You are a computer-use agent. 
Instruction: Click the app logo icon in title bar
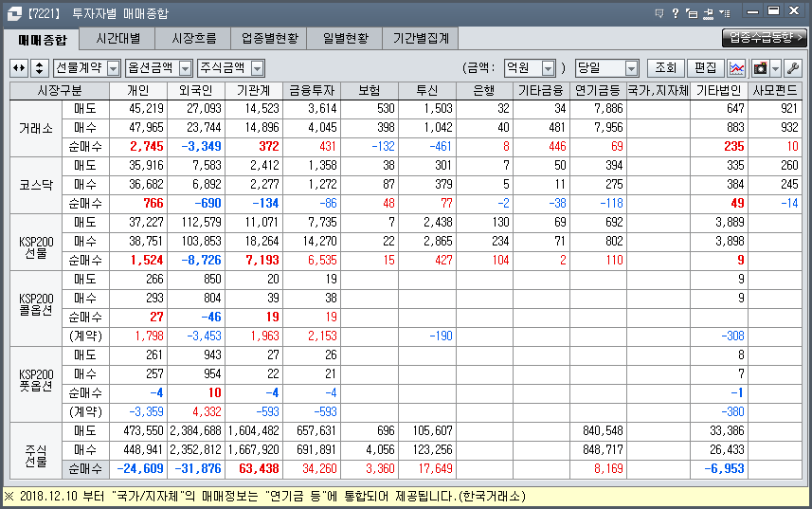14,13
